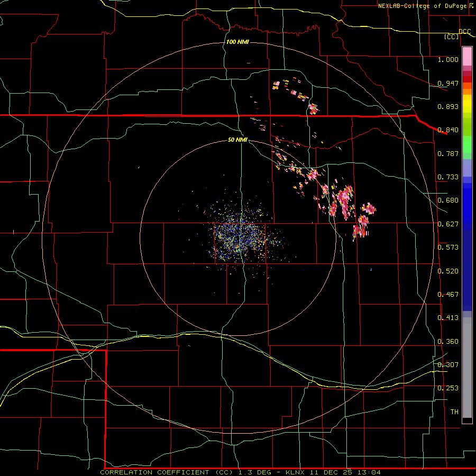Select the 0.840 scale value

point(448,130)
